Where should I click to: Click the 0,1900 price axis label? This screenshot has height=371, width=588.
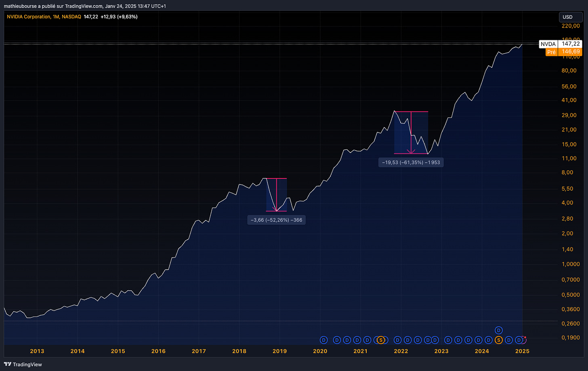pyautogui.click(x=571, y=337)
